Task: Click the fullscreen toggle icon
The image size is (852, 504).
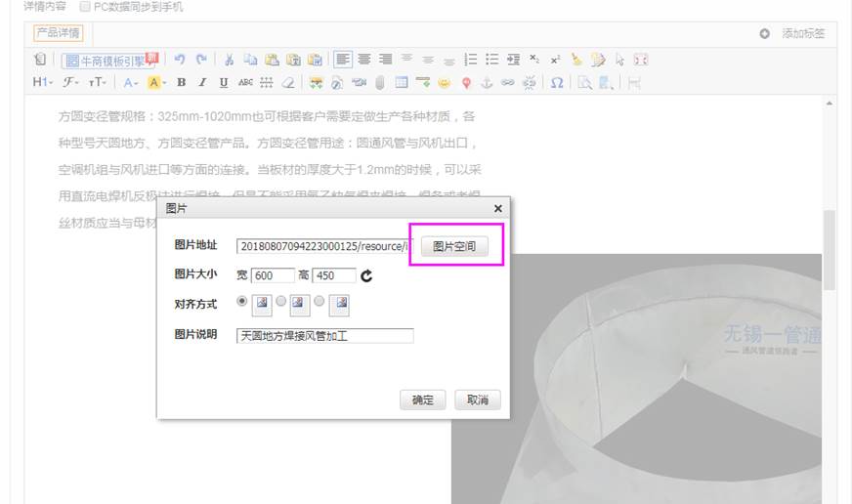Action: click(x=641, y=60)
